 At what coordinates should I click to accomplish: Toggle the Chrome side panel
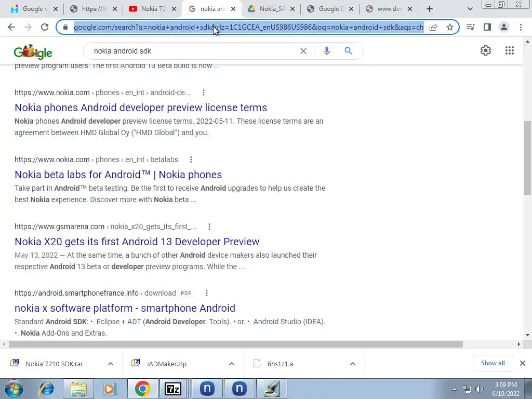coord(487,27)
